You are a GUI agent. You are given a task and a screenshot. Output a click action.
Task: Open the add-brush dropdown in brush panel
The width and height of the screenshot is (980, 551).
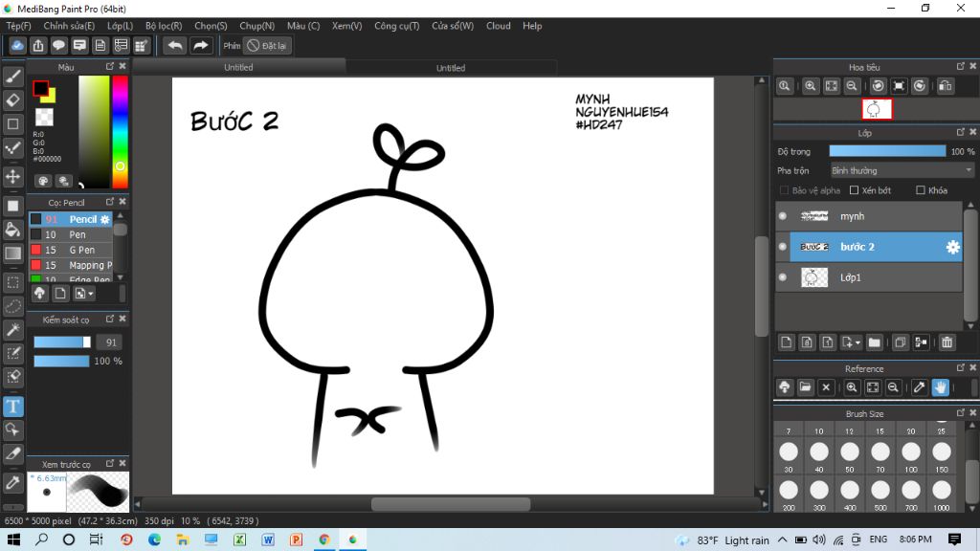click(x=84, y=293)
